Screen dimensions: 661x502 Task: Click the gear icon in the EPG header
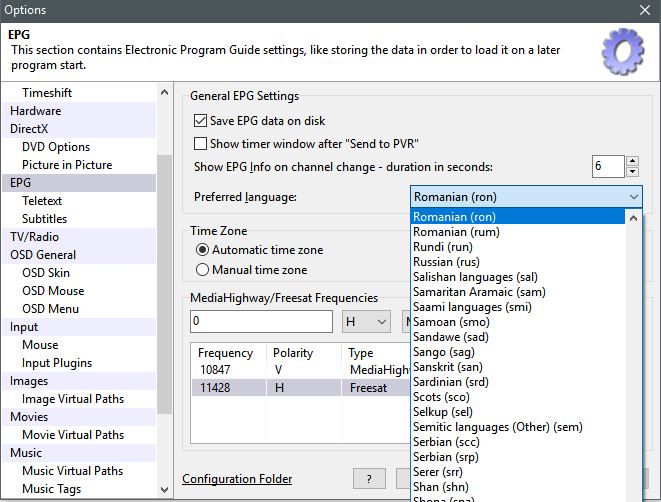pos(623,51)
